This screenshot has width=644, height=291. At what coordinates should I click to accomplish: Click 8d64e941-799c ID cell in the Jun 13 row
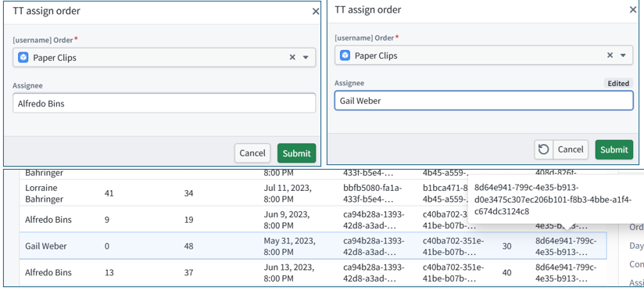(566, 273)
